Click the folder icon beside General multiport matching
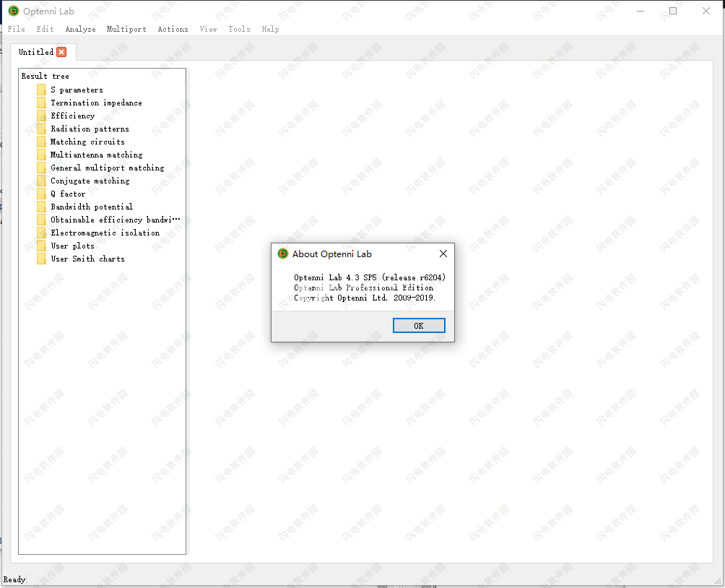 [x=41, y=168]
